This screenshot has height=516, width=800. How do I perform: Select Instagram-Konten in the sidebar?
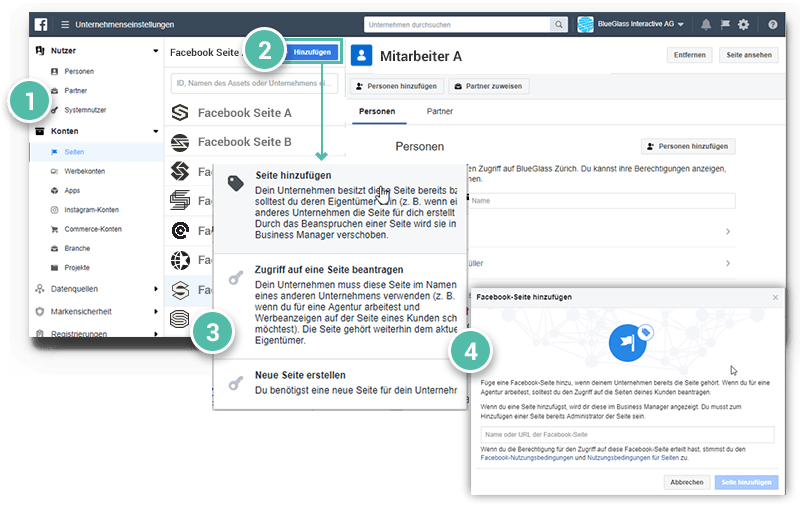pyautogui.click(x=91, y=210)
